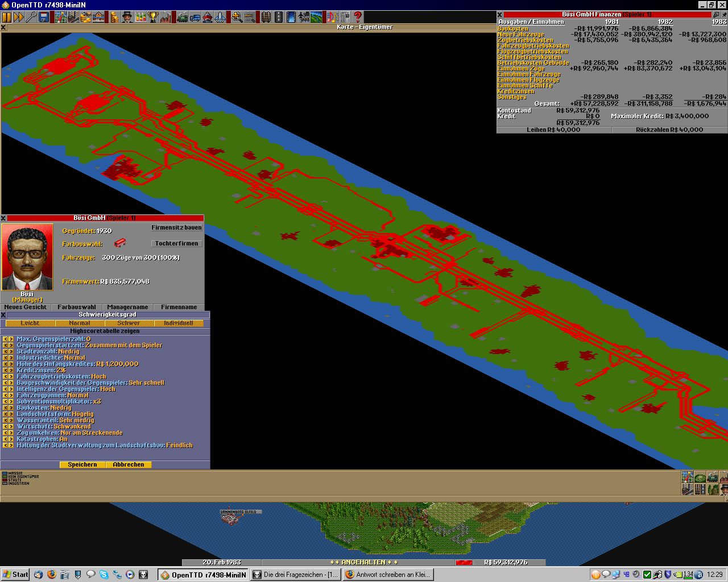
Task: Select the Leicht difficulty preset
Action: 30,323
